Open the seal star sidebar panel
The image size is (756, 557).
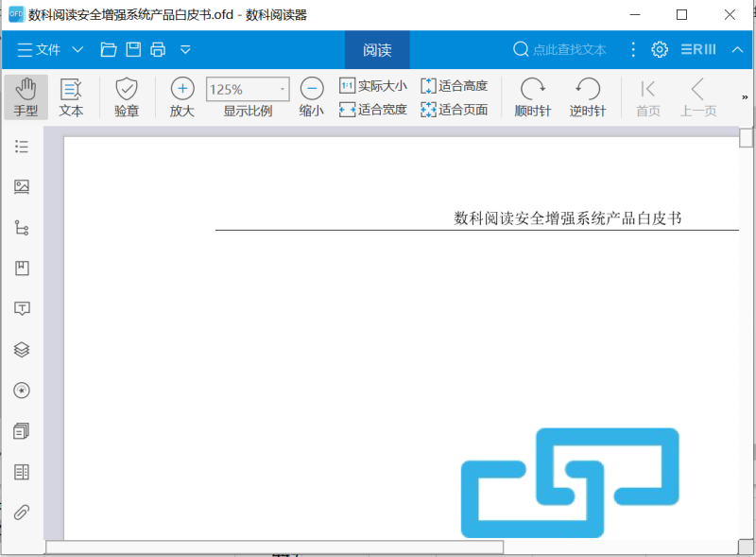[22, 390]
